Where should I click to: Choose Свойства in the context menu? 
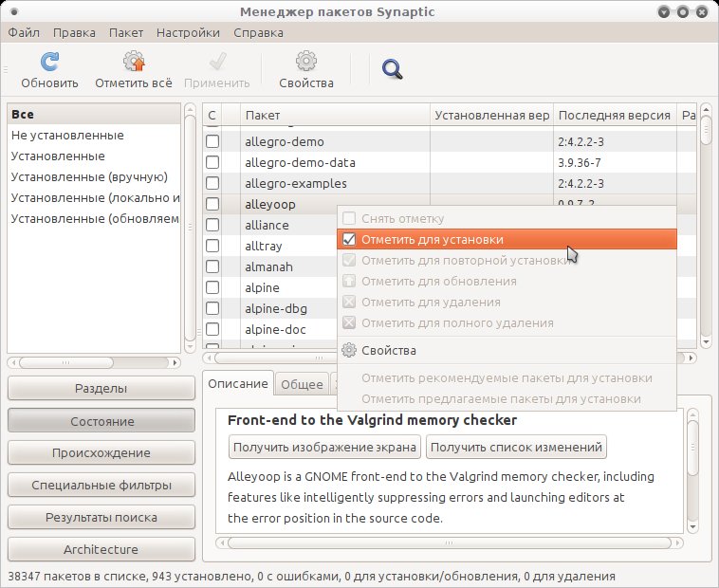507,351
